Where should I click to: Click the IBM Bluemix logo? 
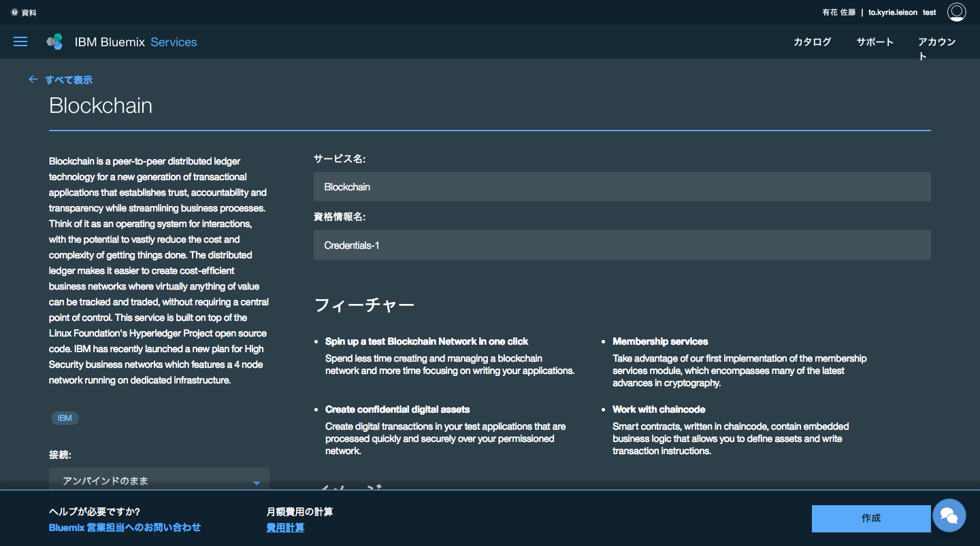click(x=54, y=41)
